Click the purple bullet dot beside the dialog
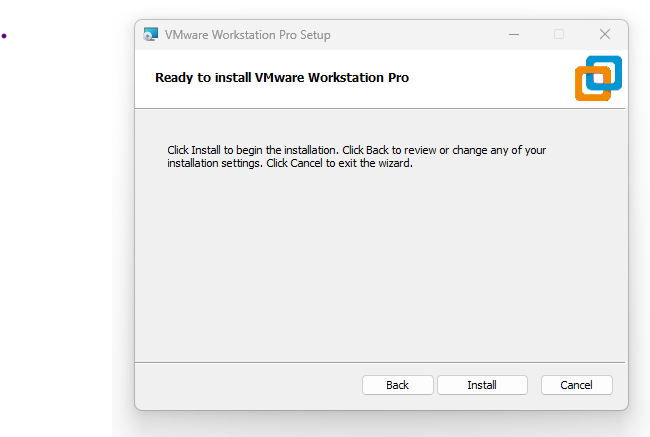 (4, 36)
